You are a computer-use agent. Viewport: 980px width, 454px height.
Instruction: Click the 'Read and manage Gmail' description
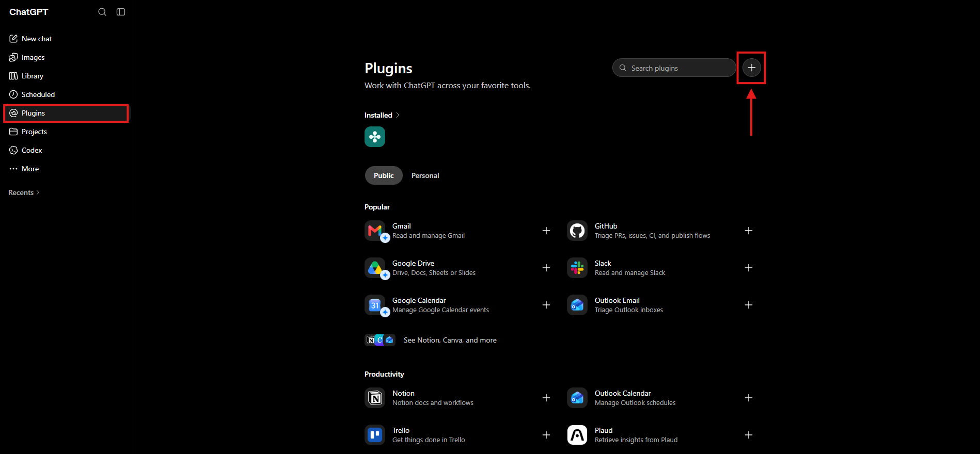pos(429,236)
